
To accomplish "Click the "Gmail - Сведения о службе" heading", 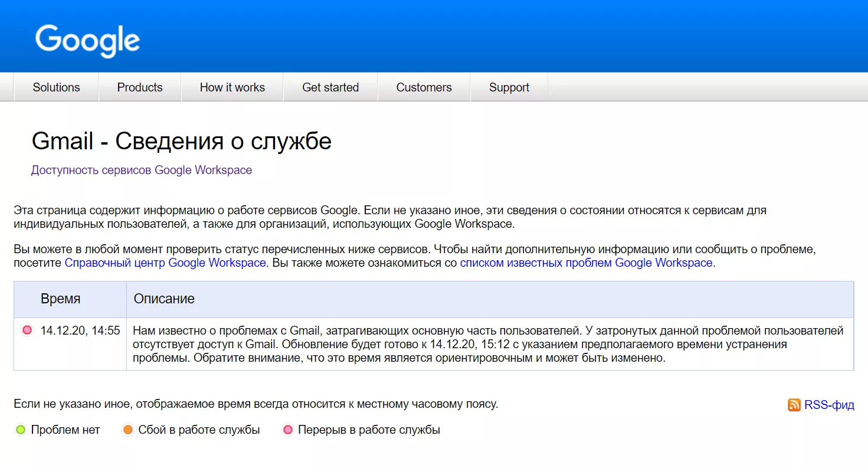I will click(x=182, y=141).
